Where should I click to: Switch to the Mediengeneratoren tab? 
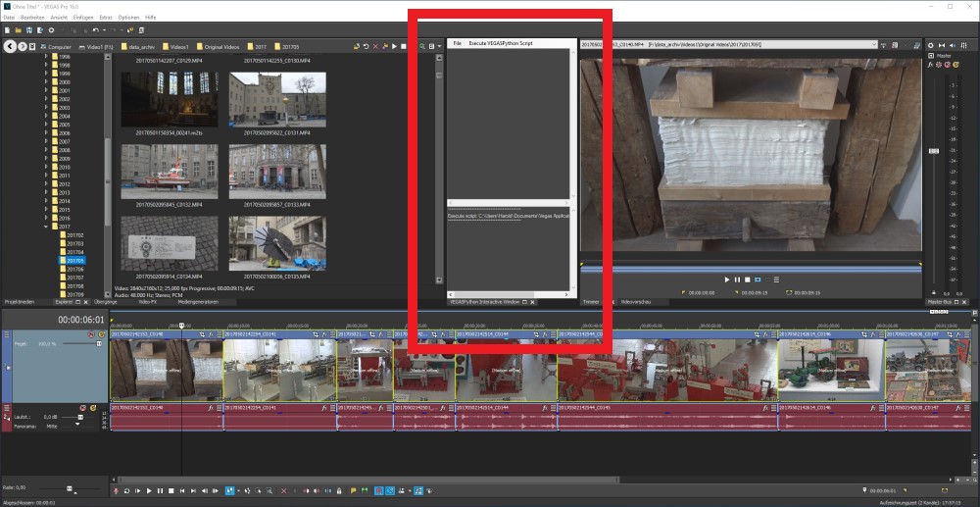[x=198, y=302]
